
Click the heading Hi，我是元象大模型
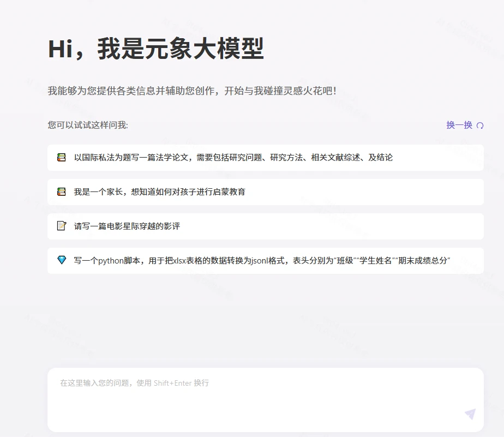156,49
